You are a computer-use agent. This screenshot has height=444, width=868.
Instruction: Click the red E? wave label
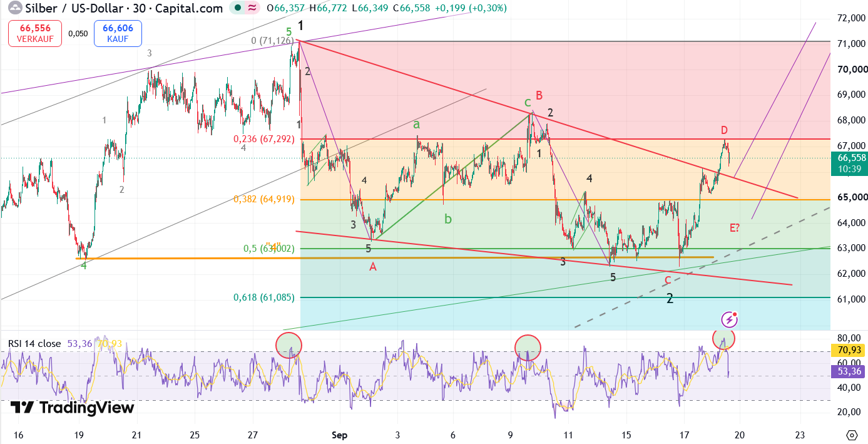(x=735, y=227)
